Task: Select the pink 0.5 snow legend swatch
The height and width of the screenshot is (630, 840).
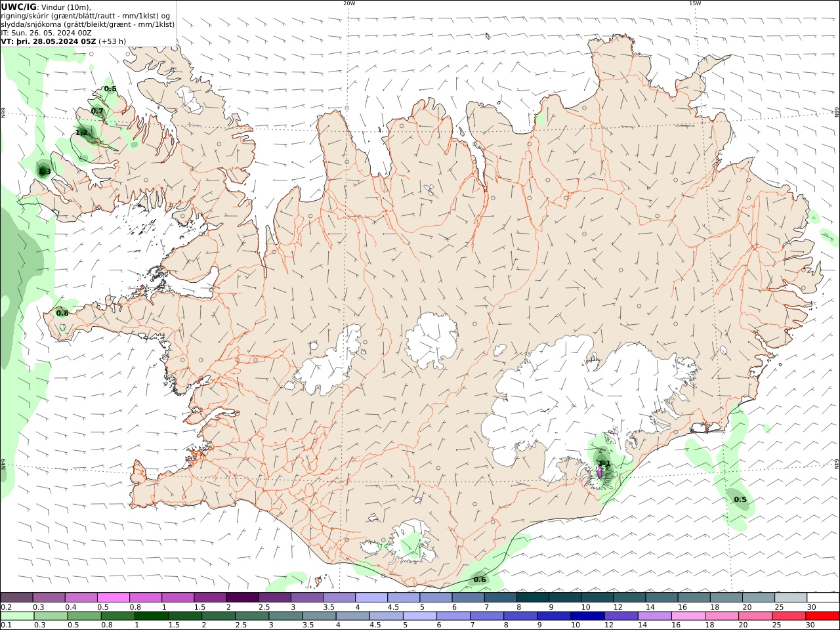Action: tap(113, 598)
